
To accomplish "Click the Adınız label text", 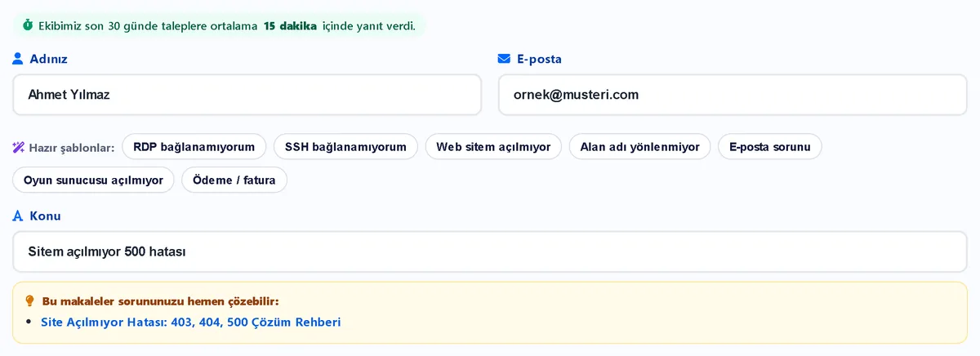I will coord(48,59).
